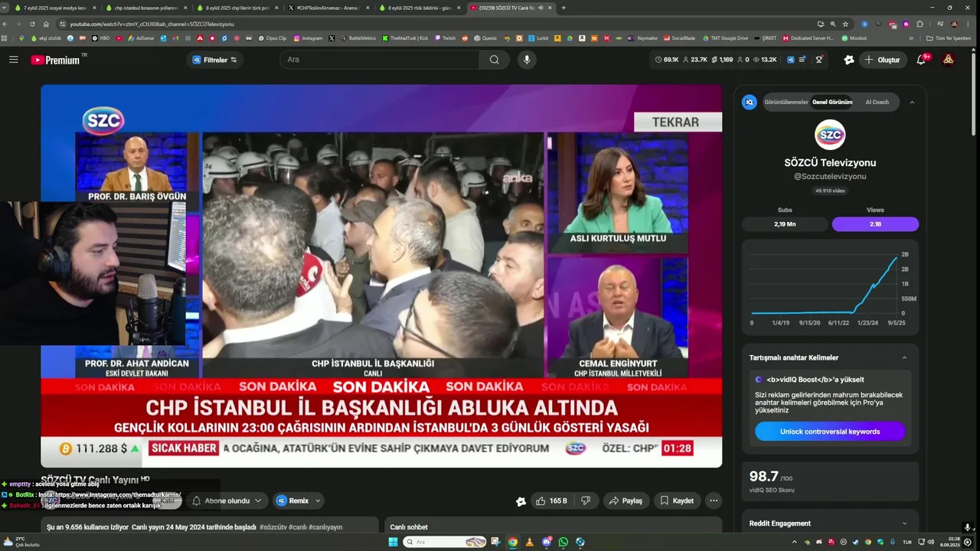
Task: Open the vidIQ list icon in stats bar
Action: coord(802,60)
